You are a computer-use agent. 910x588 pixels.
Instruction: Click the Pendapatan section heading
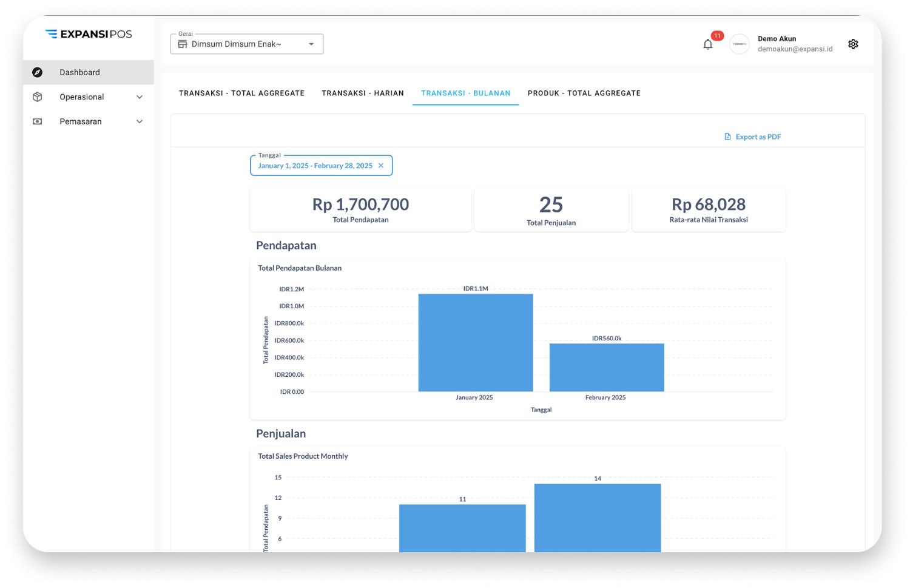click(286, 245)
